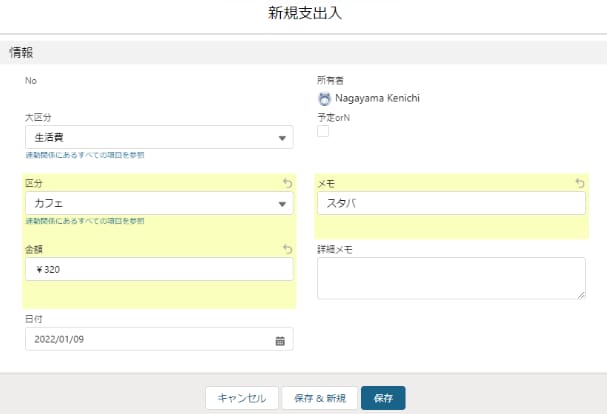Click the 金額 input showing ¥320
The height and width of the screenshot is (414, 607).
point(159,269)
